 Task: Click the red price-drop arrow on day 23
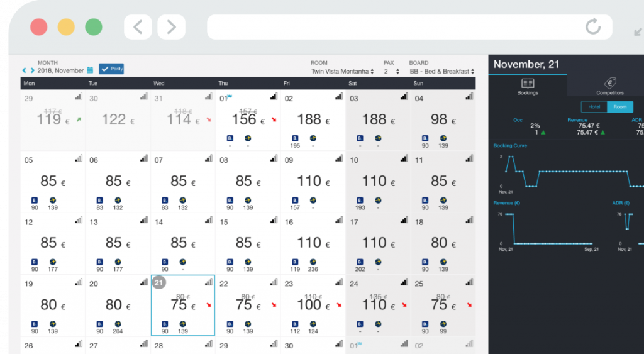339,306
